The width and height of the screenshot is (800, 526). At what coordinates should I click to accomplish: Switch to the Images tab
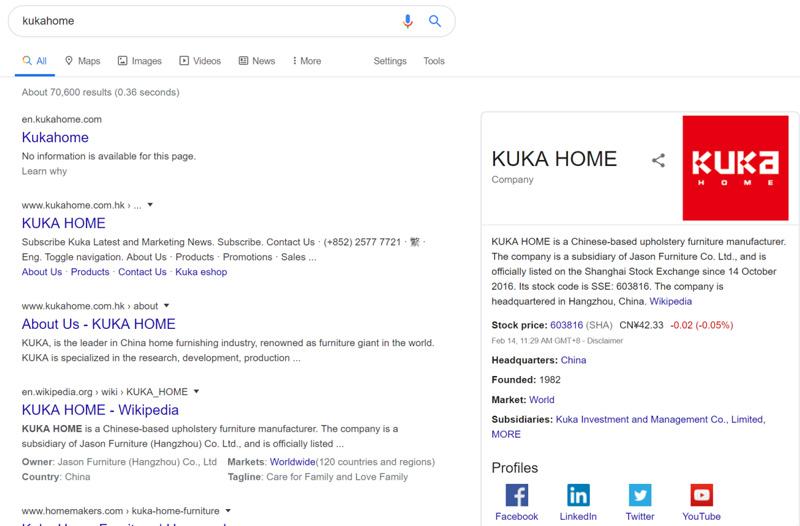[x=139, y=61]
